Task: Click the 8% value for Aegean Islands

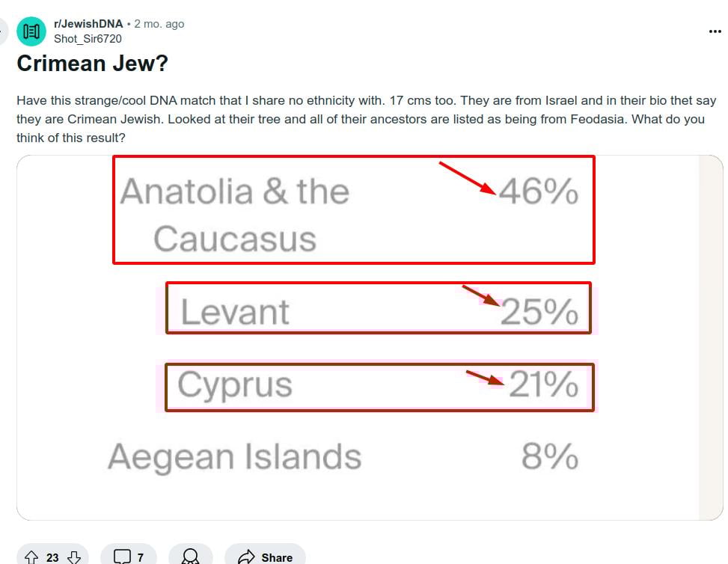Action: (550, 456)
